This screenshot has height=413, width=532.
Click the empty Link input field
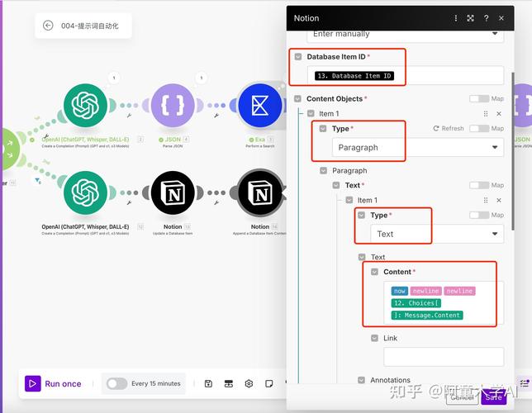(443, 357)
